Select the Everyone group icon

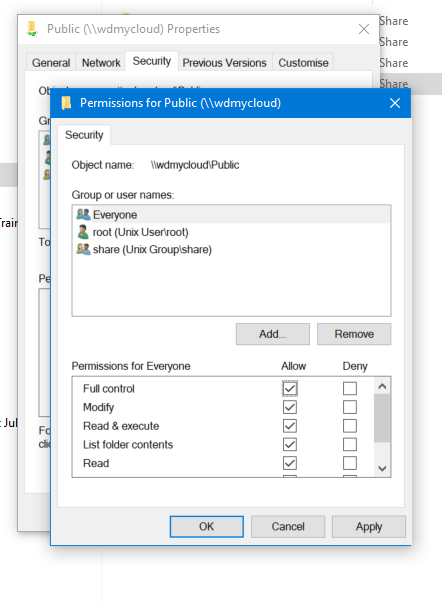(83, 214)
